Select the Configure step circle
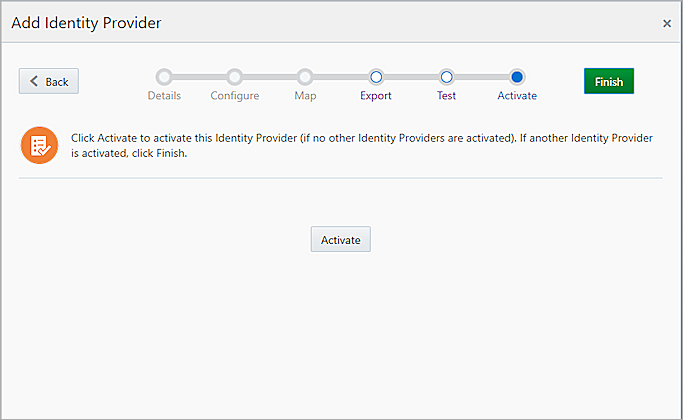The width and height of the screenshot is (683, 420). click(x=234, y=77)
